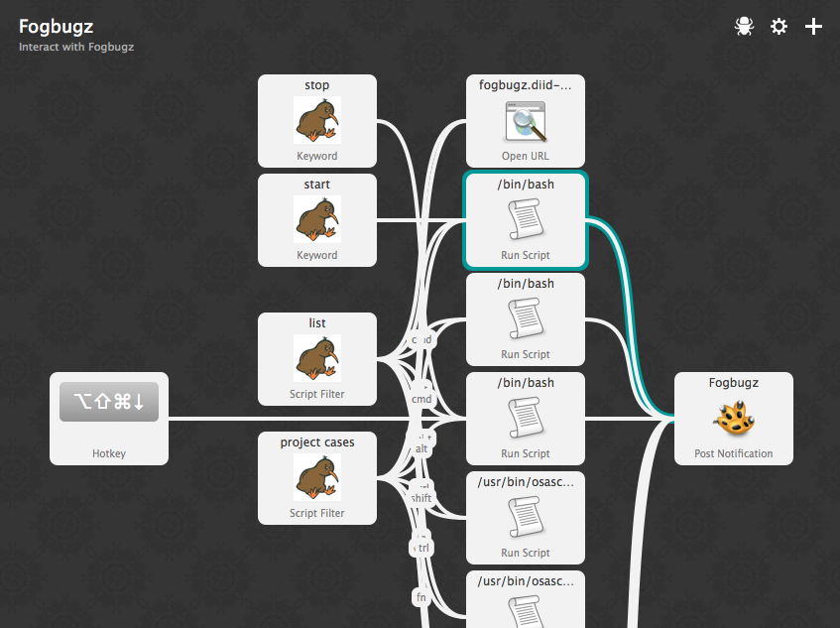Image resolution: width=840 pixels, height=628 pixels.
Task: Select the /bin/bash node below the highlighted one
Action: pyautogui.click(x=526, y=319)
